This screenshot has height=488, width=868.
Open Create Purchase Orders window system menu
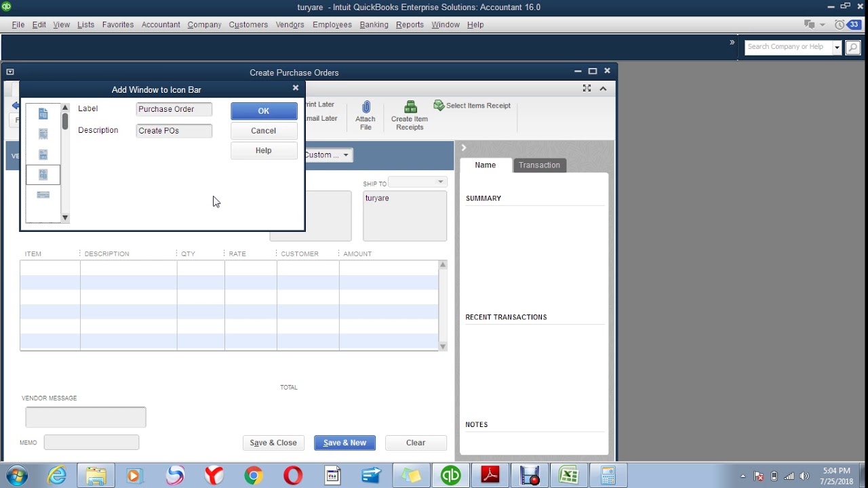point(9,71)
